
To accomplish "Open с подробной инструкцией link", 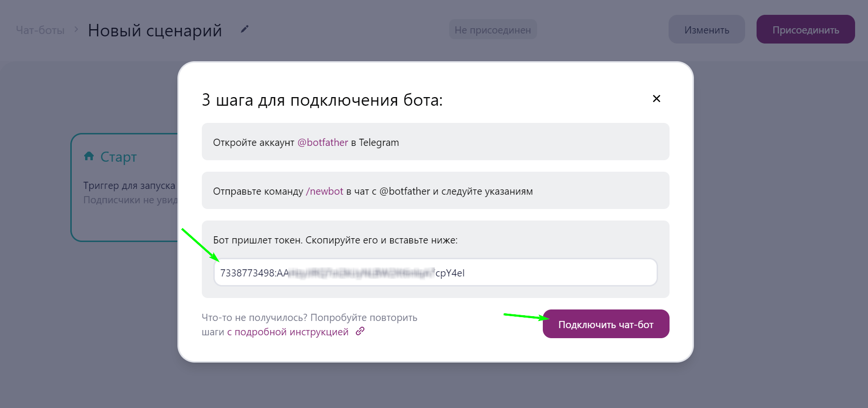I will pos(288,332).
